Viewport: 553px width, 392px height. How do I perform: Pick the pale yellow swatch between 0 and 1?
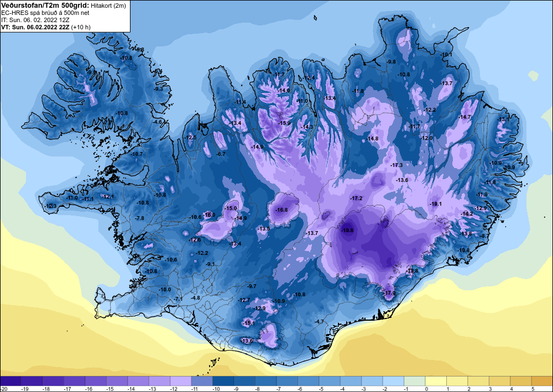[436, 381]
